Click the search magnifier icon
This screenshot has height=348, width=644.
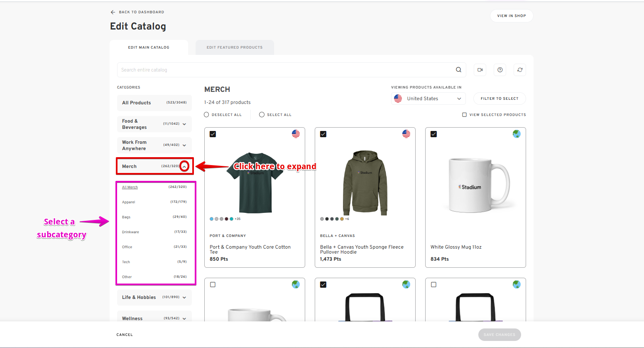(x=458, y=70)
